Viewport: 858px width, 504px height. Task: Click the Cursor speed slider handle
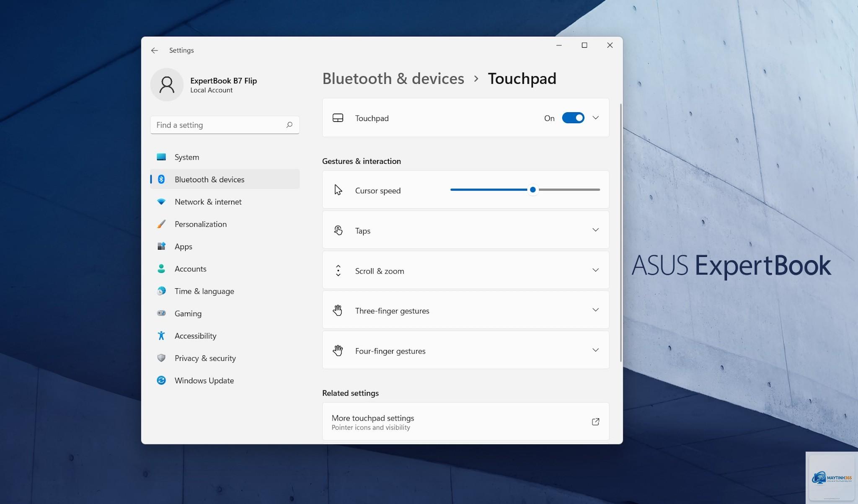click(x=532, y=190)
